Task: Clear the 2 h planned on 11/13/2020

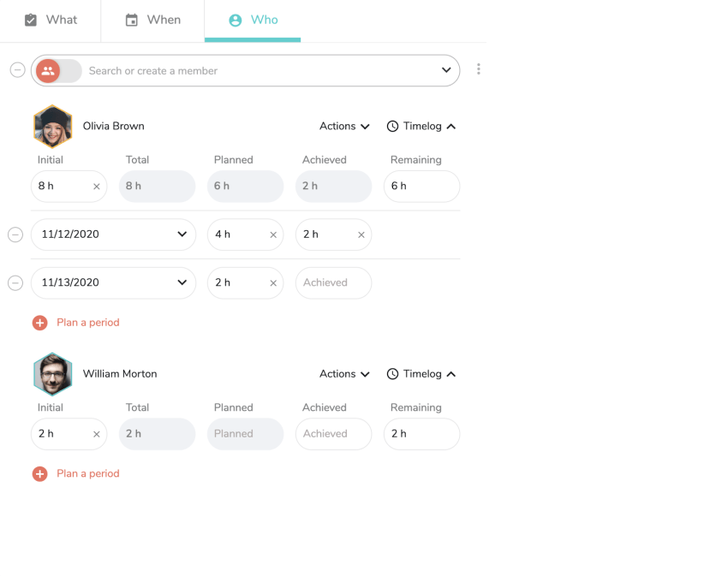Action: [x=273, y=283]
